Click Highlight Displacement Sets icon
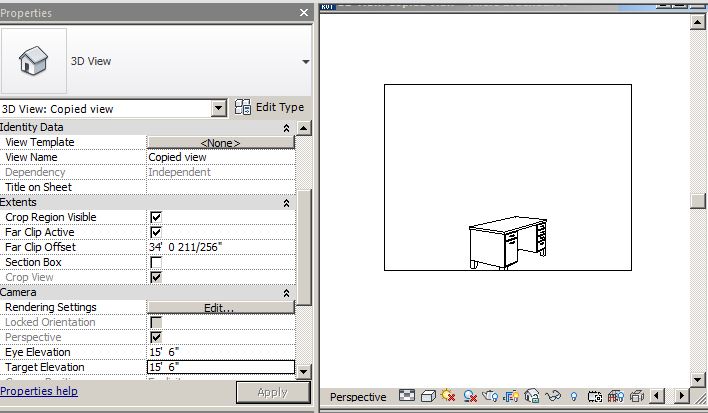 637,396
